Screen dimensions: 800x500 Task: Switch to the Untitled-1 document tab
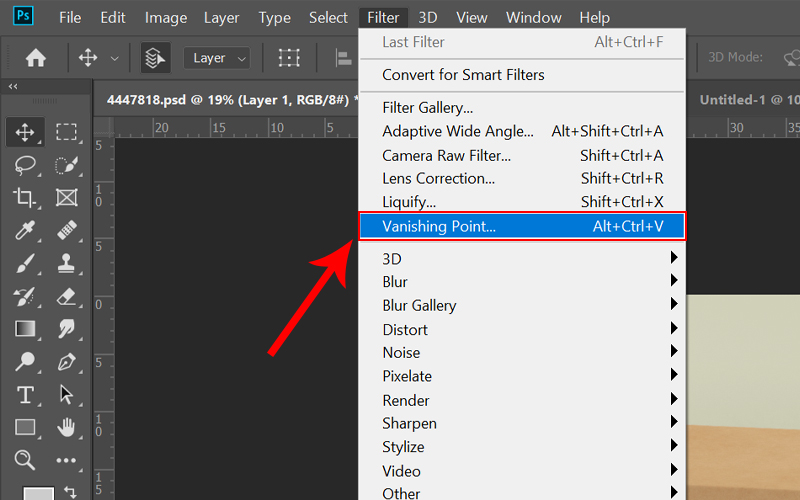[749, 100]
